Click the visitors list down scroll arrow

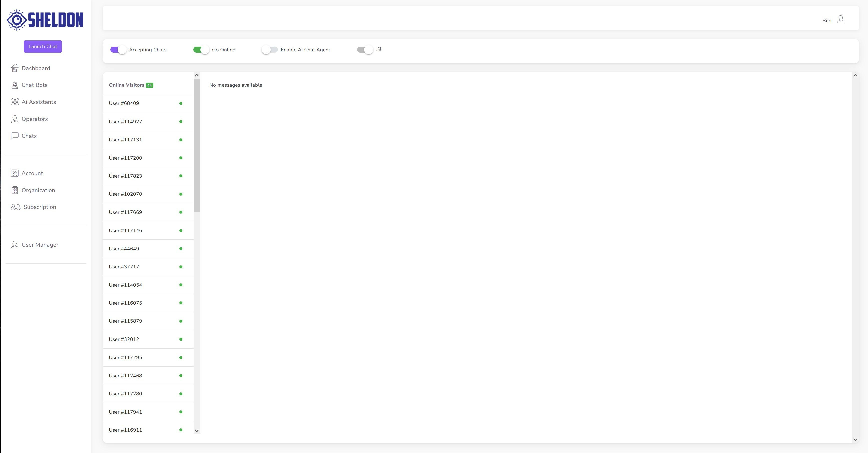coord(197,431)
